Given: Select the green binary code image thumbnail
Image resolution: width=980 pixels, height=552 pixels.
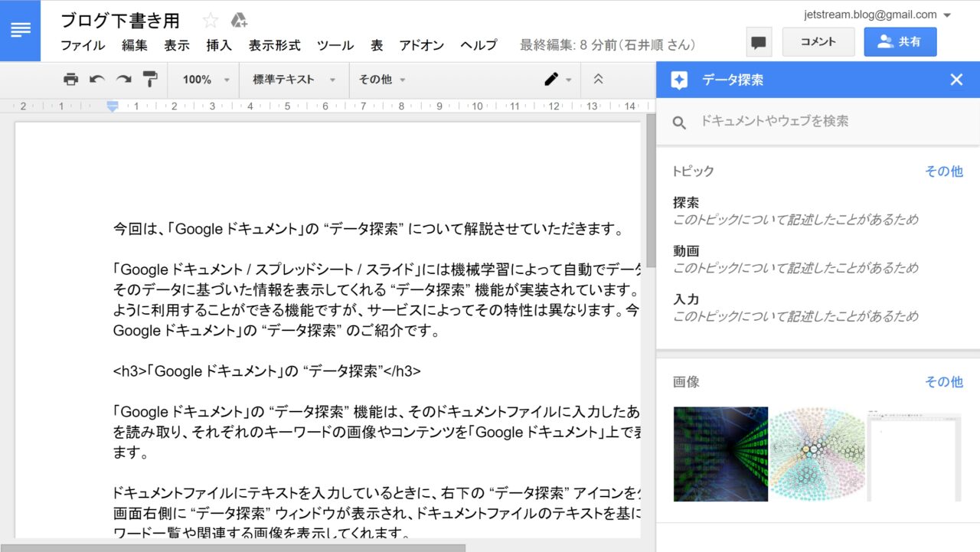Looking at the screenshot, I should click(720, 454).
